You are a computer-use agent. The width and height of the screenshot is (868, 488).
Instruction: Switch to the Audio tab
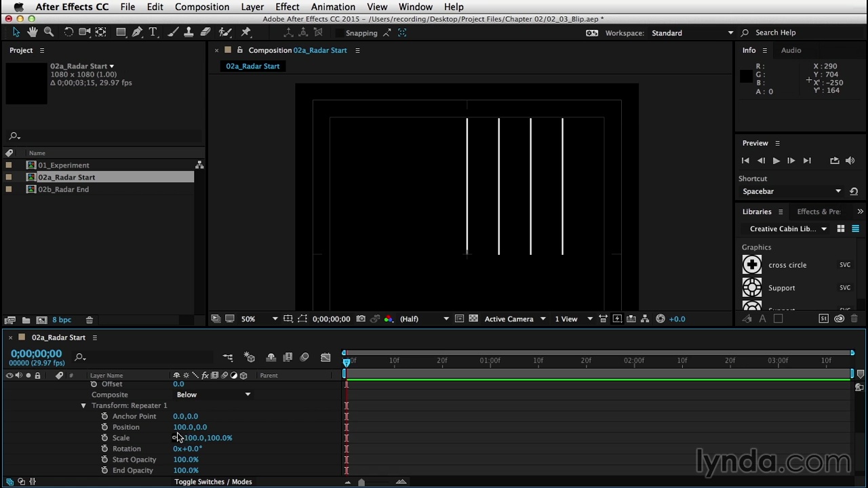click(791, 50)
